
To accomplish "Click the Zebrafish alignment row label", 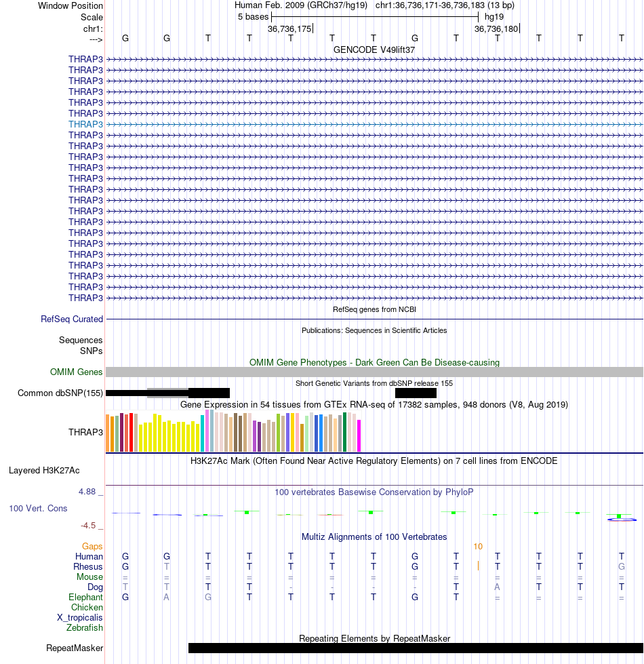I will (x=85, y=627).
